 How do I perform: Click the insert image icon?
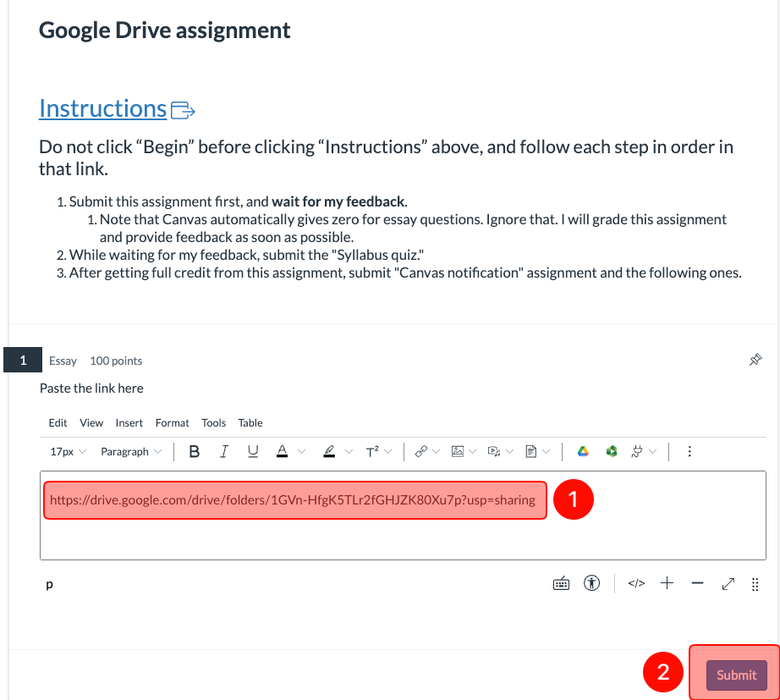coord(458,452)
